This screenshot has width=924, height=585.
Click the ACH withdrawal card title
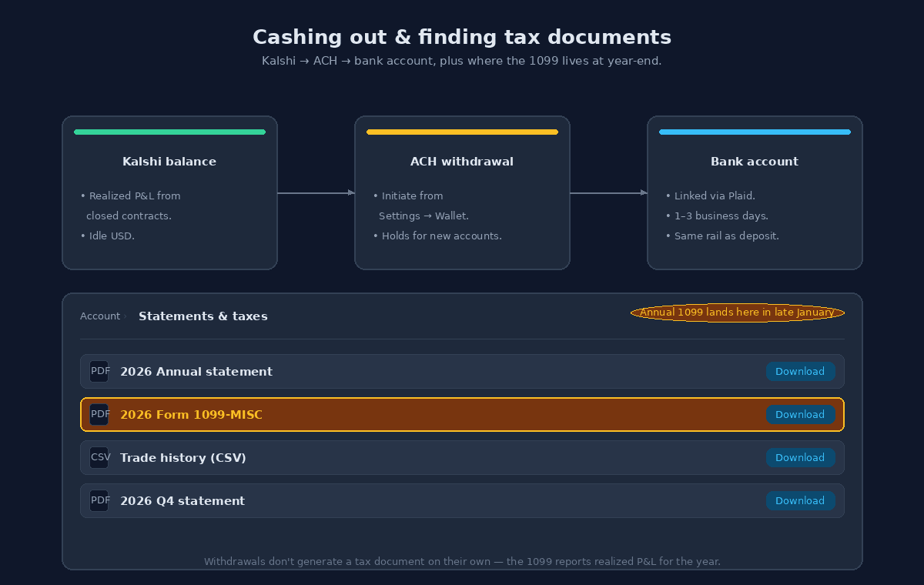462,162
